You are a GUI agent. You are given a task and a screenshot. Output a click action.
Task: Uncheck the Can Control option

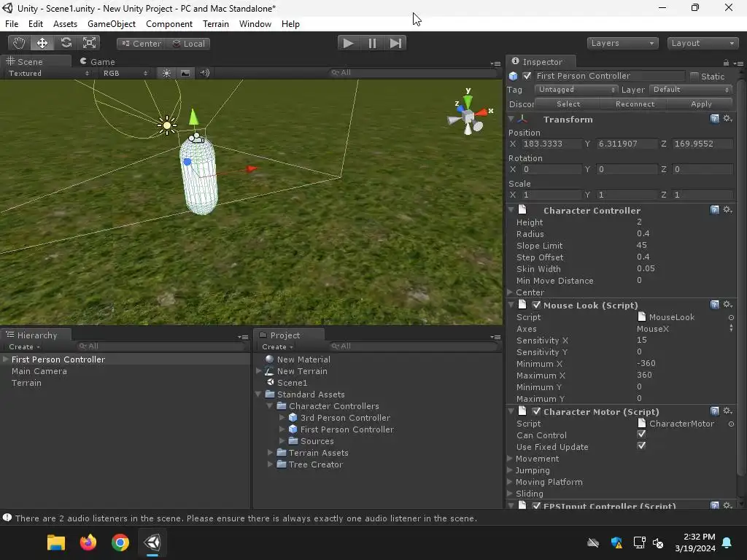(x=641, y=435)
